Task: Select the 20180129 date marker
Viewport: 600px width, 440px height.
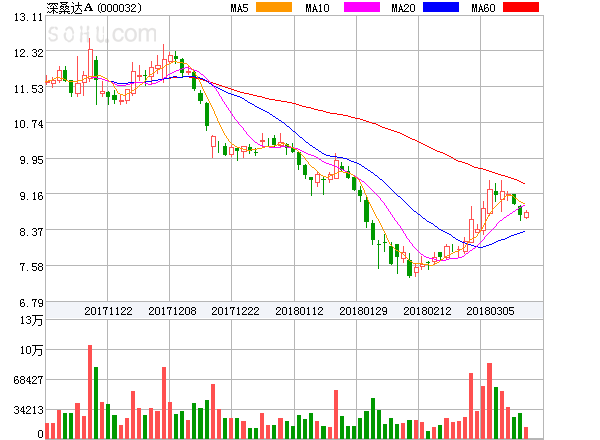Action: (363, 312)
